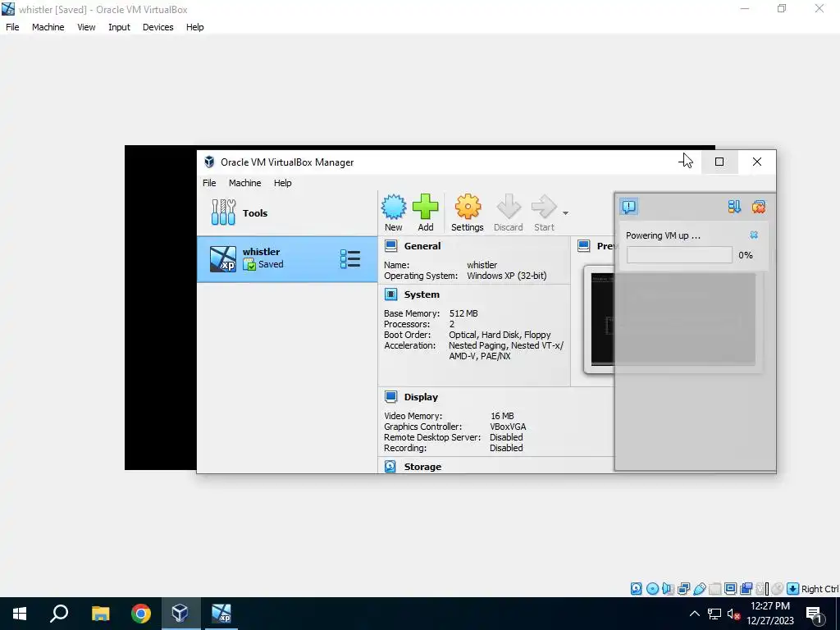Click the hard disk activity status icon
The image size is (840, 630).
click(636, 589)
